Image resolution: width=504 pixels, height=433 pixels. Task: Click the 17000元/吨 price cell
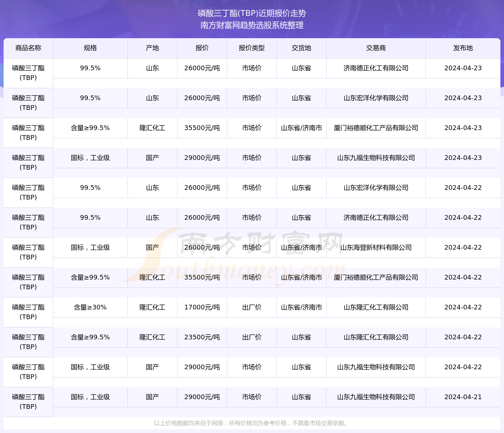point(202,307)
